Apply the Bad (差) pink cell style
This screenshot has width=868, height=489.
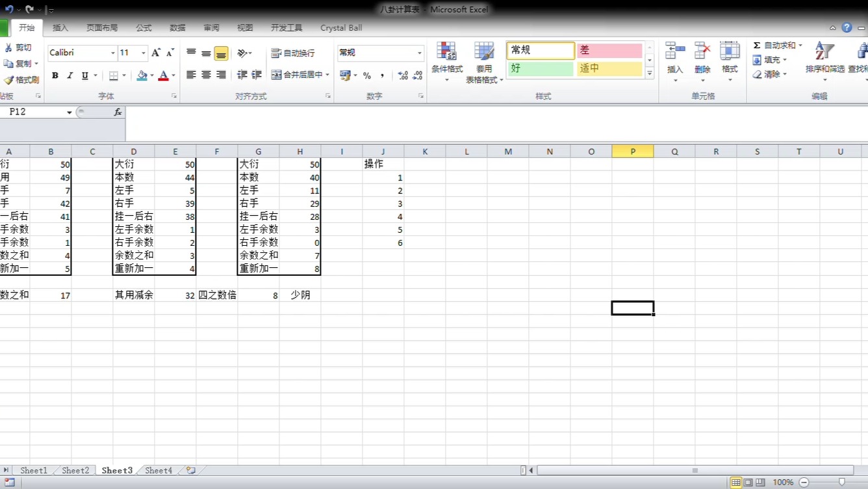pos(609,50)
